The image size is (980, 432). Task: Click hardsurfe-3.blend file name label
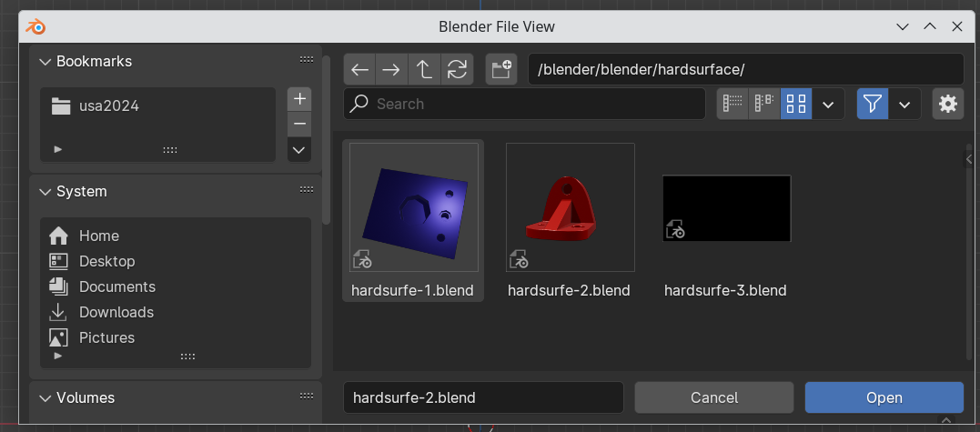tap(725, 291)
